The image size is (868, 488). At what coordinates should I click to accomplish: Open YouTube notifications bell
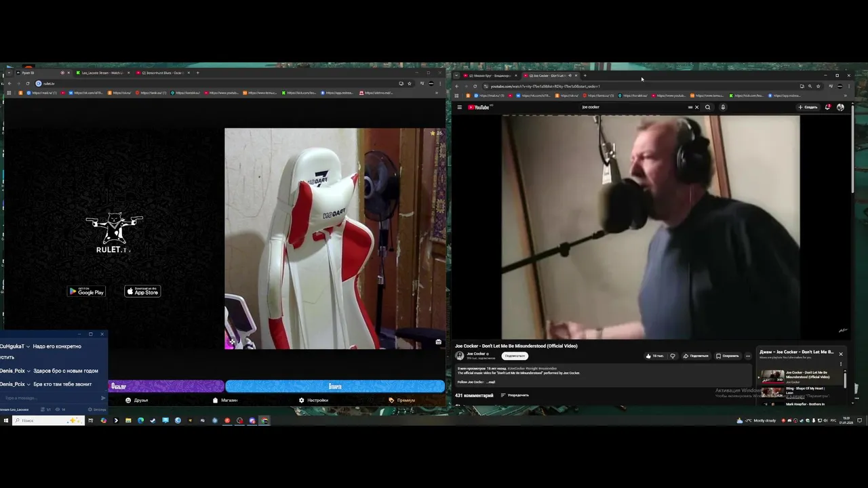827,107
